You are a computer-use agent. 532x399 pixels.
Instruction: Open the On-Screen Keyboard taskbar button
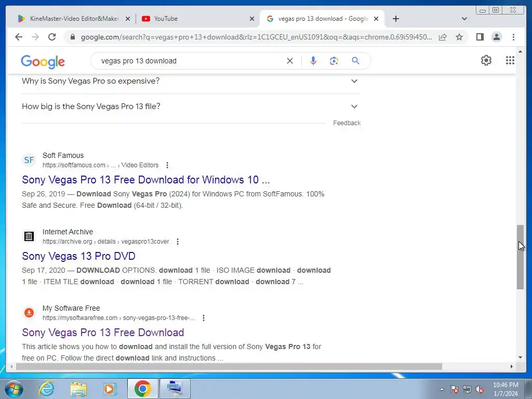point(175,389)
